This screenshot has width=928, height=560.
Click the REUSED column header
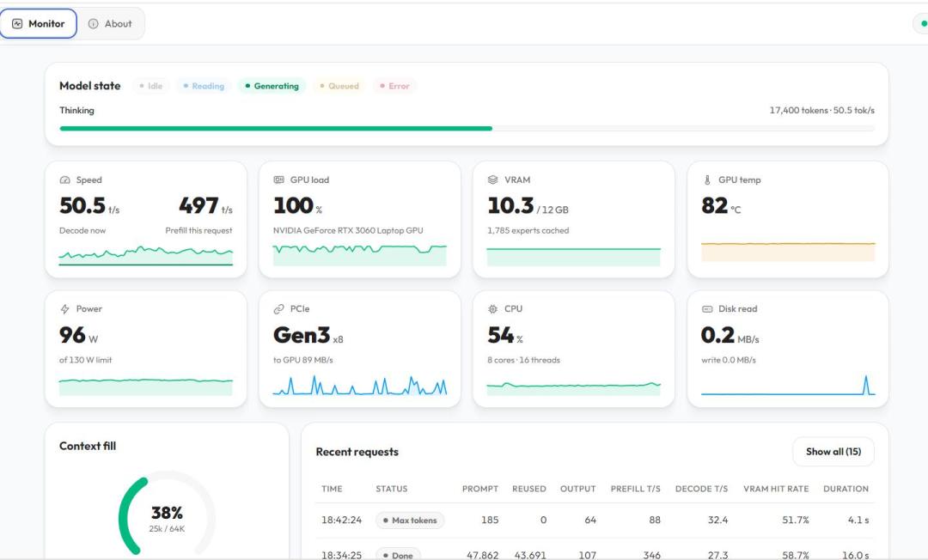point(529,489)
